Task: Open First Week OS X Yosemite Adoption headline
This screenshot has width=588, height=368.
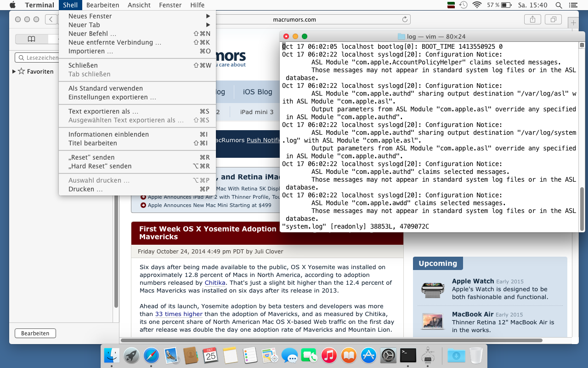Action: pos(208,233)
